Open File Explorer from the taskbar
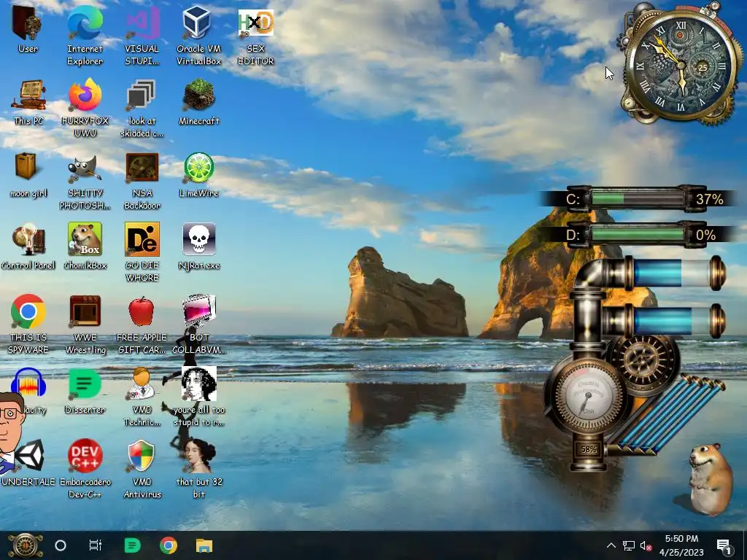This screenshot has height=560, width=747. (204, 545)
